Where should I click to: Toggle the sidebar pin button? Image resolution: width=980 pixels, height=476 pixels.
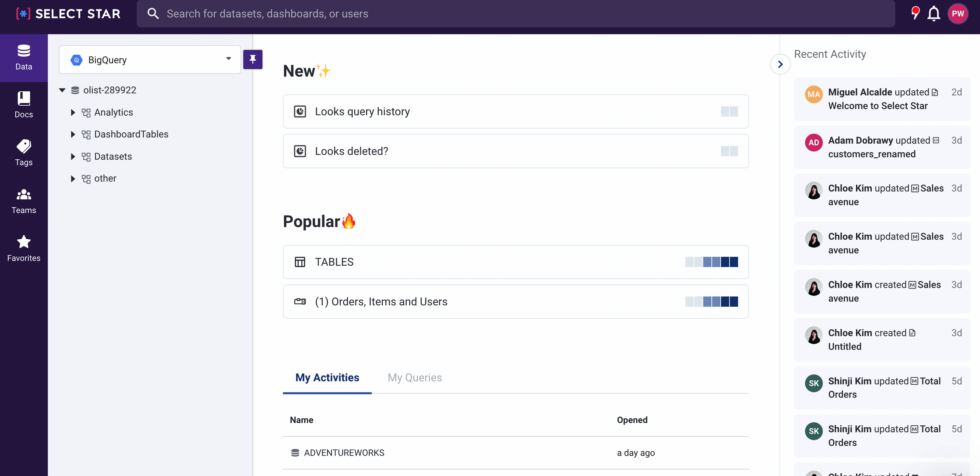(x=253, y=59)
